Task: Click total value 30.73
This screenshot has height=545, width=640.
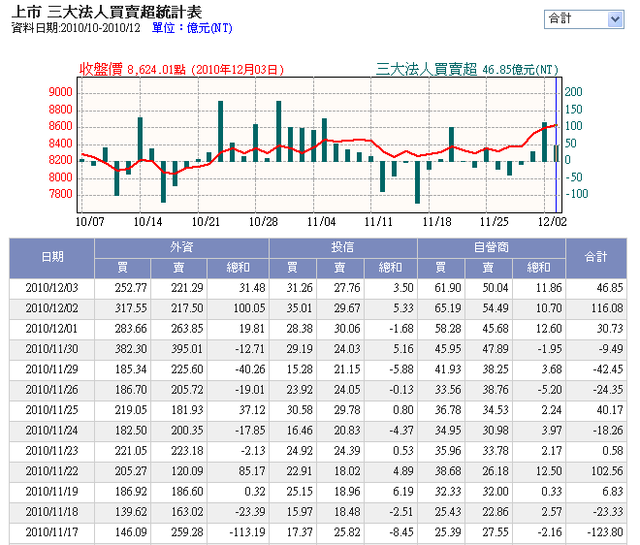Action: [x=610, y=329]
